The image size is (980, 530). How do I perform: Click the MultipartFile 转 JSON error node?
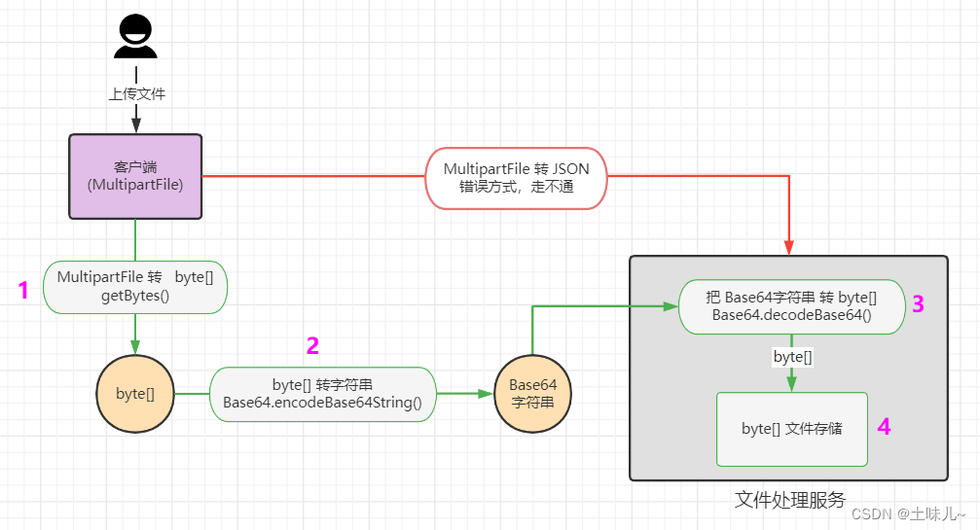tap(516, 178)
